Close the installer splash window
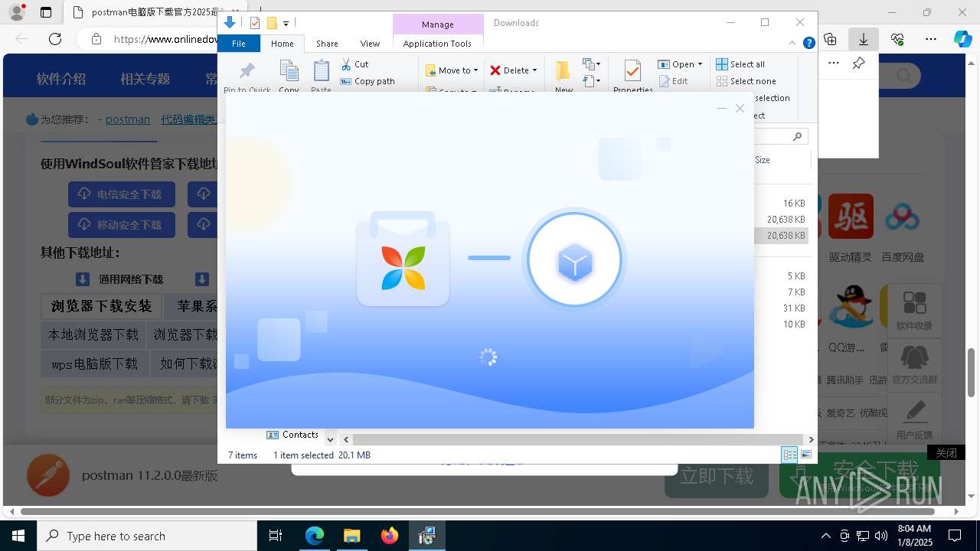Image resolution: width=980 pixels, height=551 pixels. tap(740, 109)
